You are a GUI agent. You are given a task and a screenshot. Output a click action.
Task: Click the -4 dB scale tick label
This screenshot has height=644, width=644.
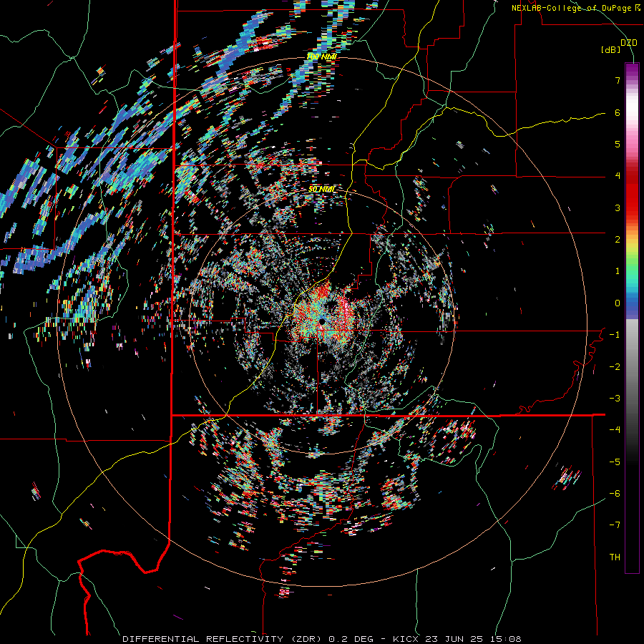coord(615,429)
